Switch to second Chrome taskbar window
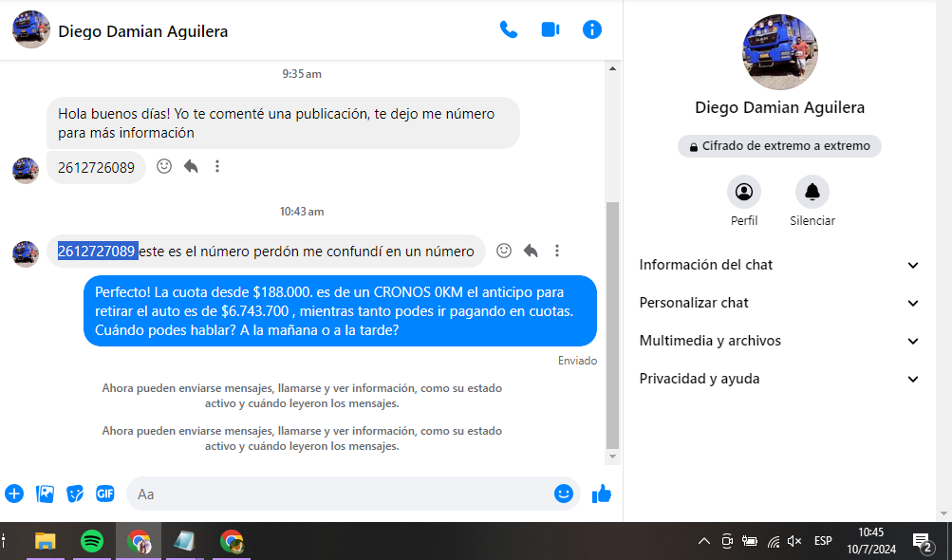Screen dimensions: 952x560 point(232,541)
